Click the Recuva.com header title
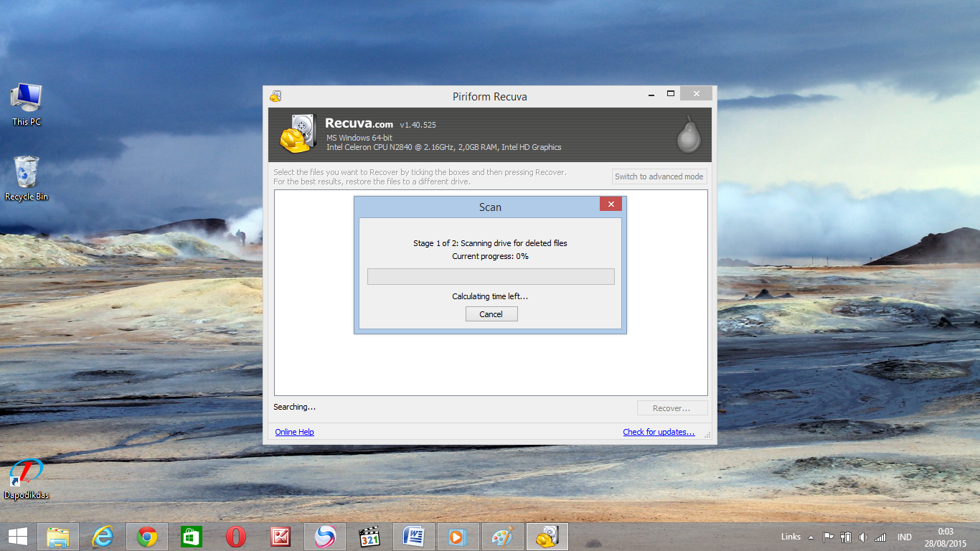 tap(359, 123)
